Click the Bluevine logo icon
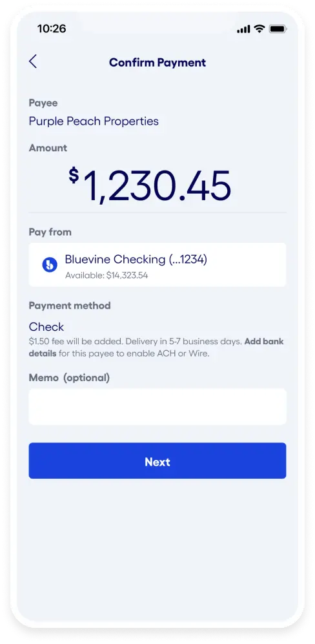Screen dimensions: 315x644 [50, 264]
